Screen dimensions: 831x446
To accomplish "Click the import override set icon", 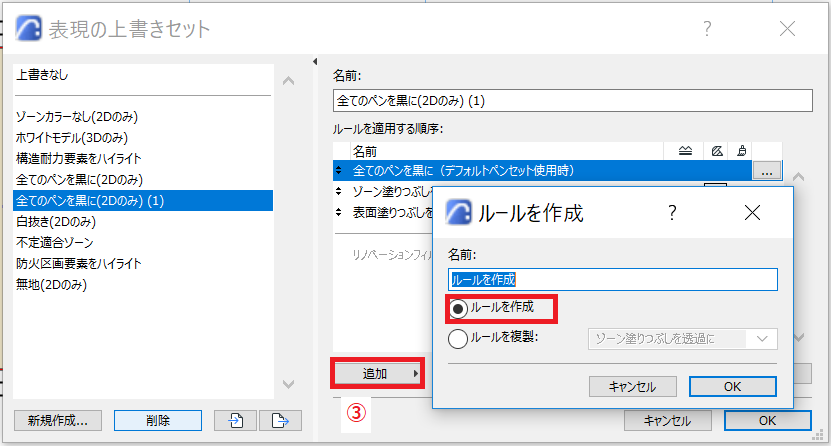I will click(x=235, y=421).
